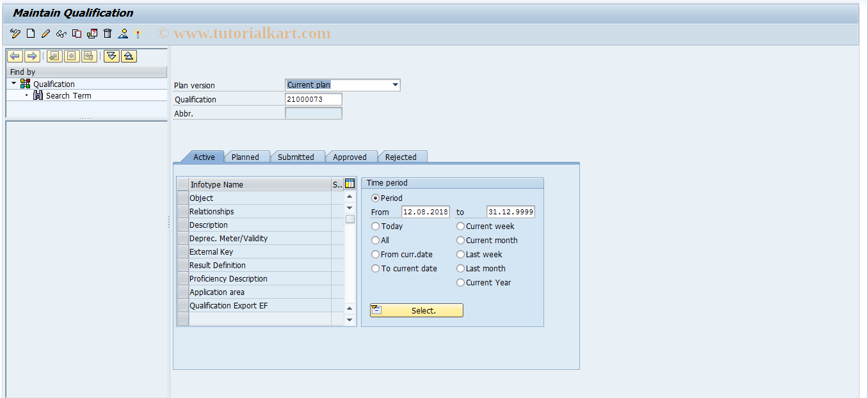Image resolution: width=868 pixels, height=398 pixels.
Task: Click the forward right arrow in the search panel
Action: point(32,56)
